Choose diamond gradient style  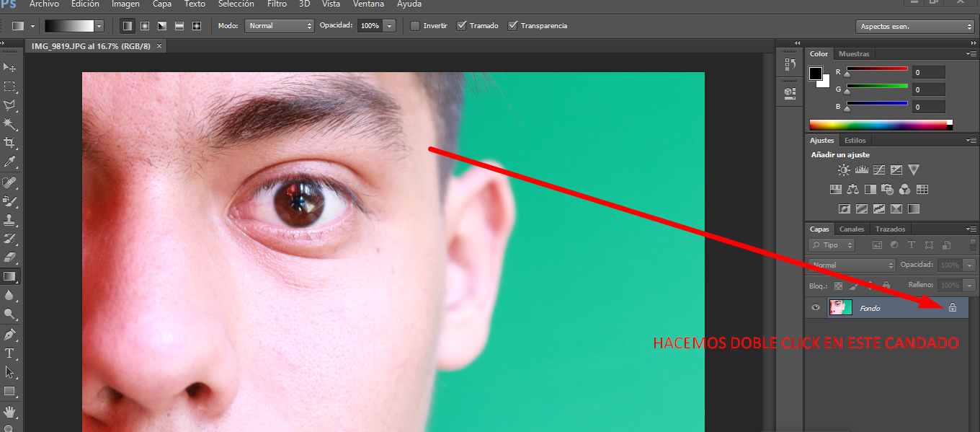[197, 25]
